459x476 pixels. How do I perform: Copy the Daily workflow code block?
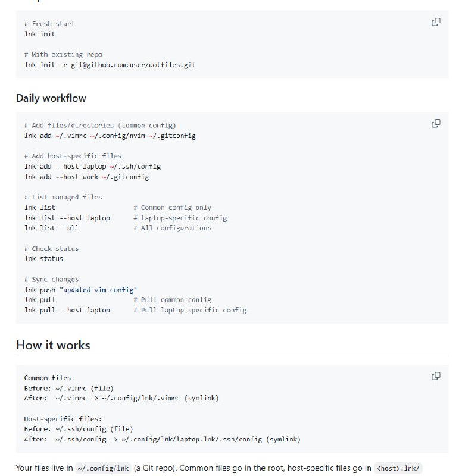[436, 124]
